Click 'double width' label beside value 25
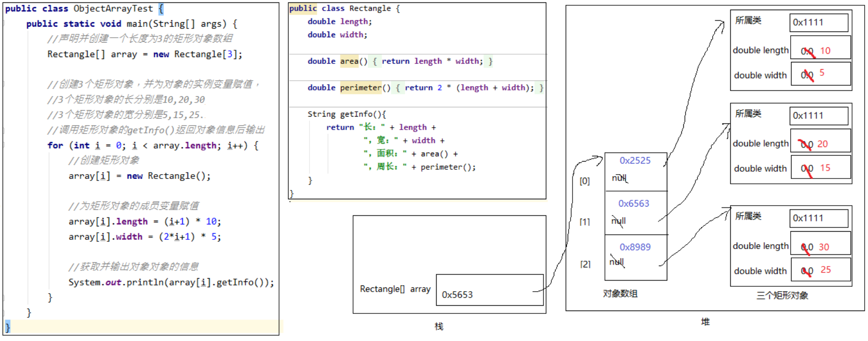Viewport: 868px width, 341px height. tap(760, 271)
